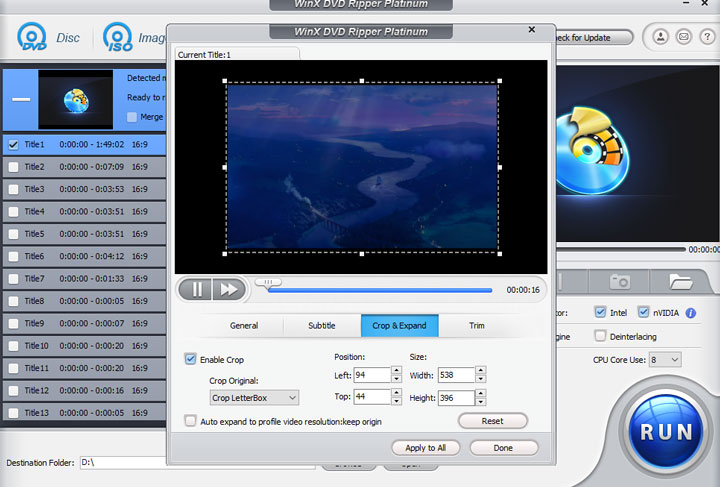Open the DVD Disc source button
720x487 pixels.
click(x=48, y=37)
